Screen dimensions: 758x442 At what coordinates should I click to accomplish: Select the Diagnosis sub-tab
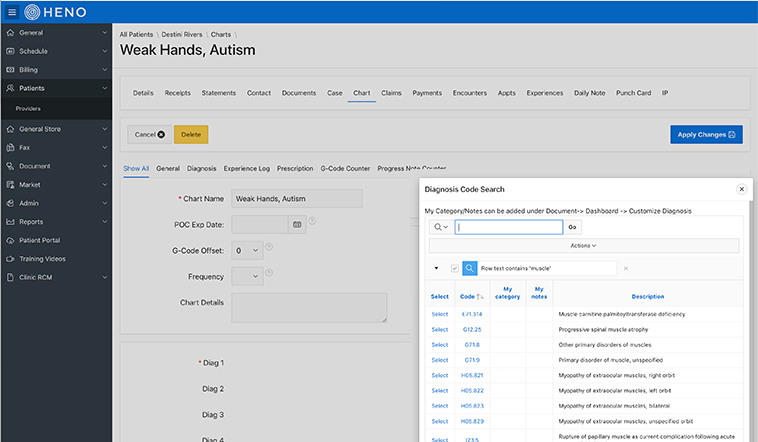(x=202, y=168)
